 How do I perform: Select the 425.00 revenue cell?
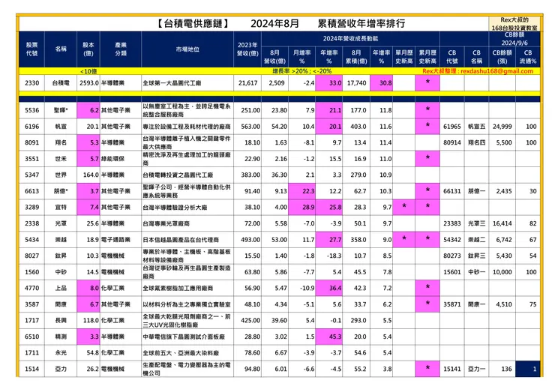247,321
